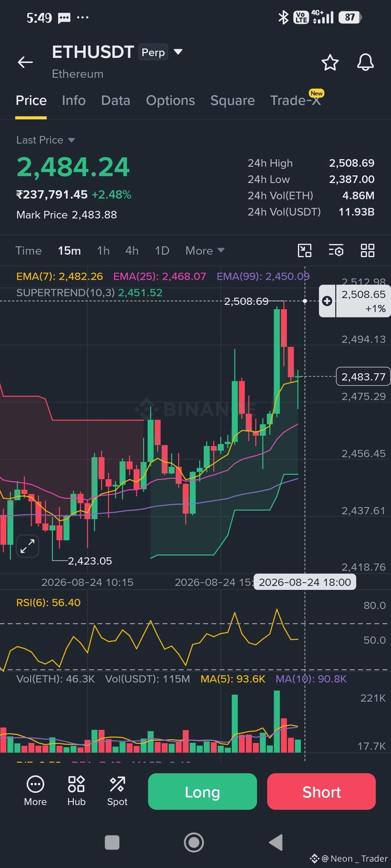391x868 pixels.
Task: Select the 4h timeframe
Action: pos(132,251)
